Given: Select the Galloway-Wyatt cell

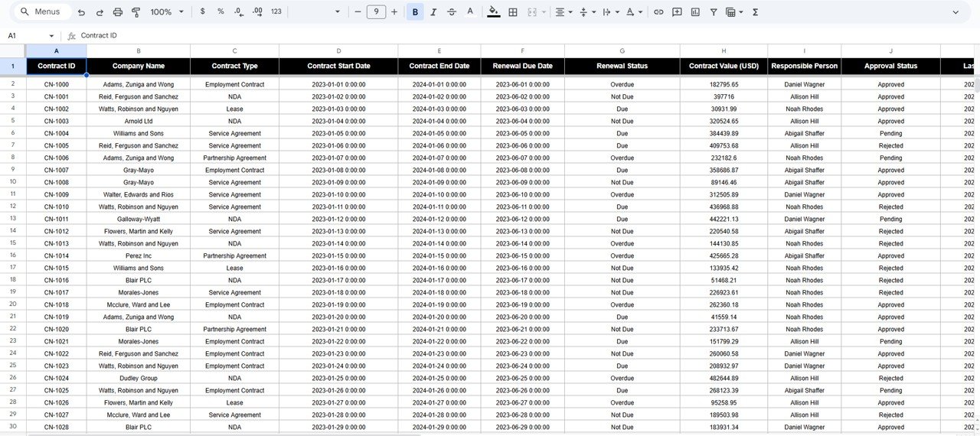Looking at the screenshot, I should pyautogui.click(x=139, y=220).
